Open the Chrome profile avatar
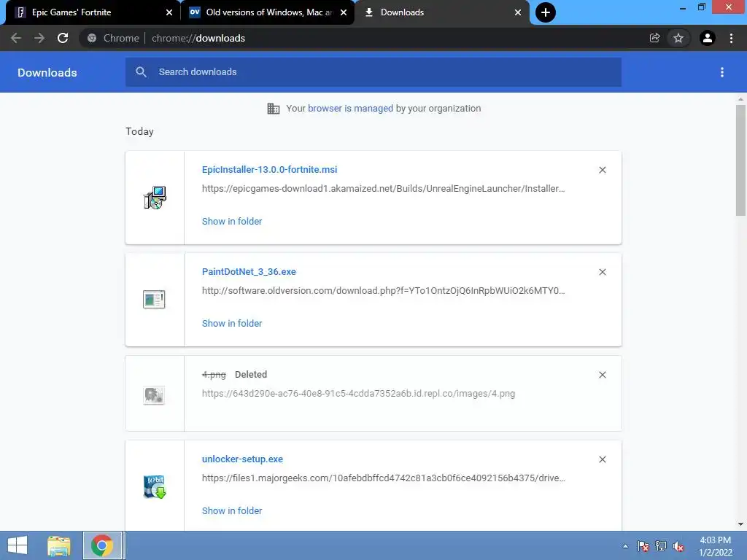The height and width of the screenshot is (560, 747). point(708,38)
